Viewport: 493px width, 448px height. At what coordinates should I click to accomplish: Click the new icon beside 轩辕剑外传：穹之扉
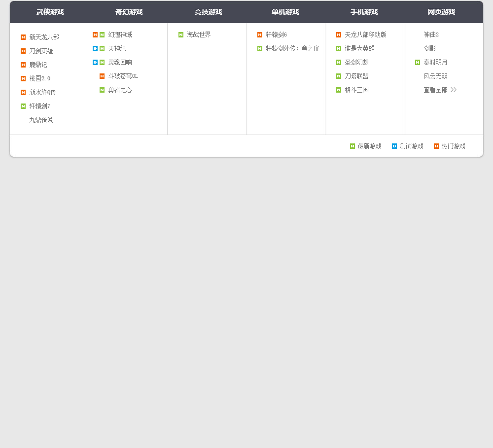point(260,48)
